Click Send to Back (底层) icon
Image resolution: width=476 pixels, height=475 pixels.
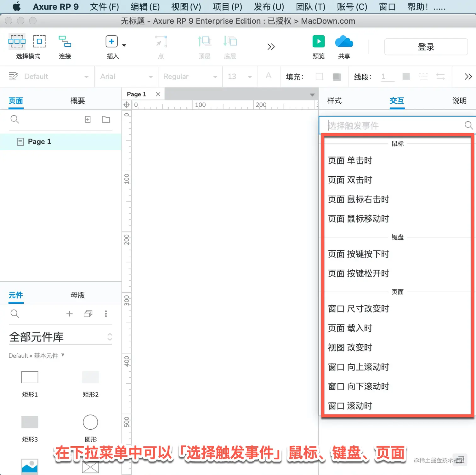230,41
